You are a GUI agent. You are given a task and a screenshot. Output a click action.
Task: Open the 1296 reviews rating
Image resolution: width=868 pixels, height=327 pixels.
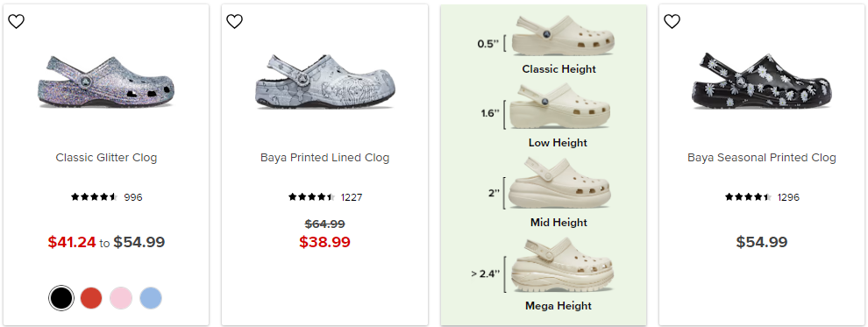coord(762,197)
